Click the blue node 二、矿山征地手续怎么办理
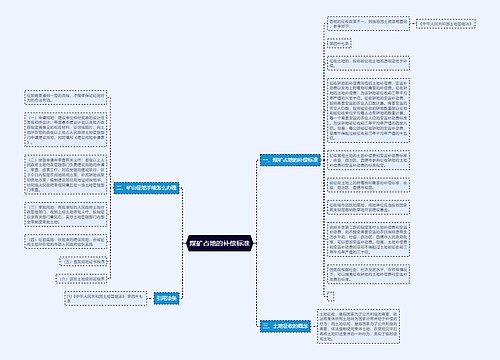This screenshot has width=500, height=360. coord(147,188)
